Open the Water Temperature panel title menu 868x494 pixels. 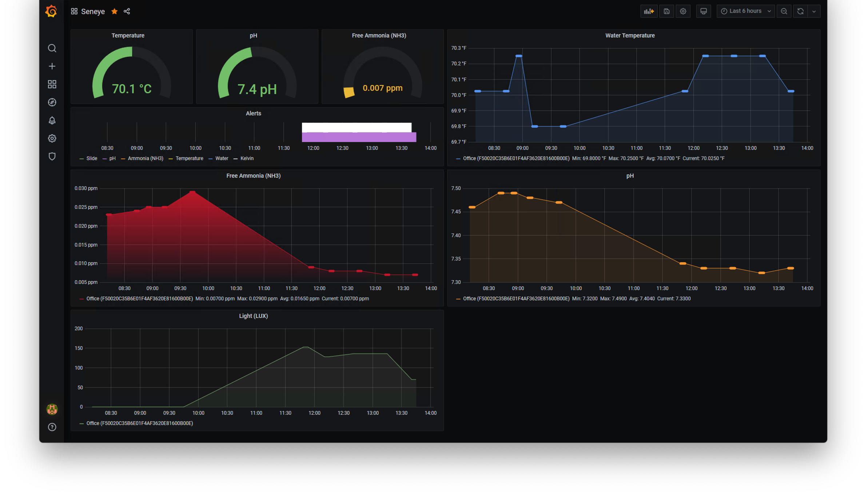pyautogui.click(x=630, y=36)
